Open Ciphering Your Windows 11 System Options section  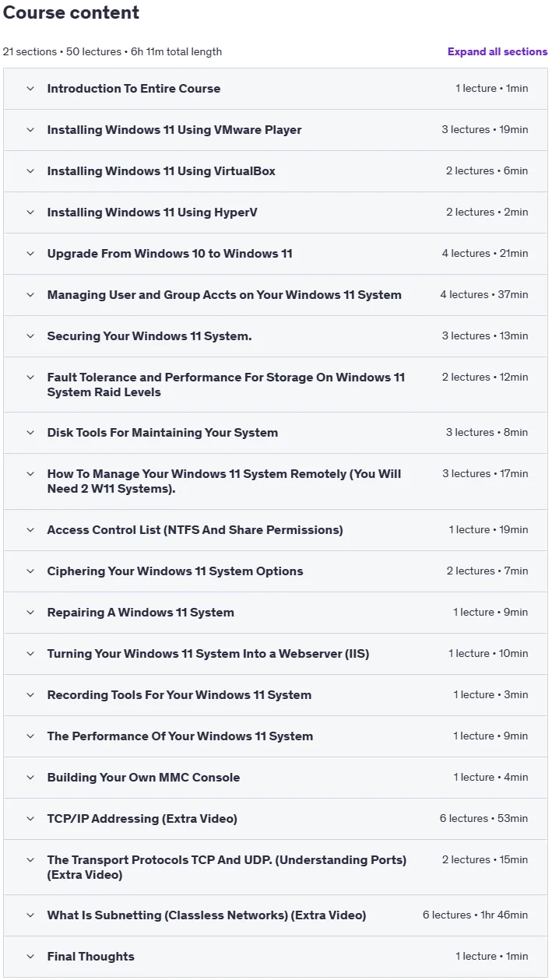click(175, 571)
